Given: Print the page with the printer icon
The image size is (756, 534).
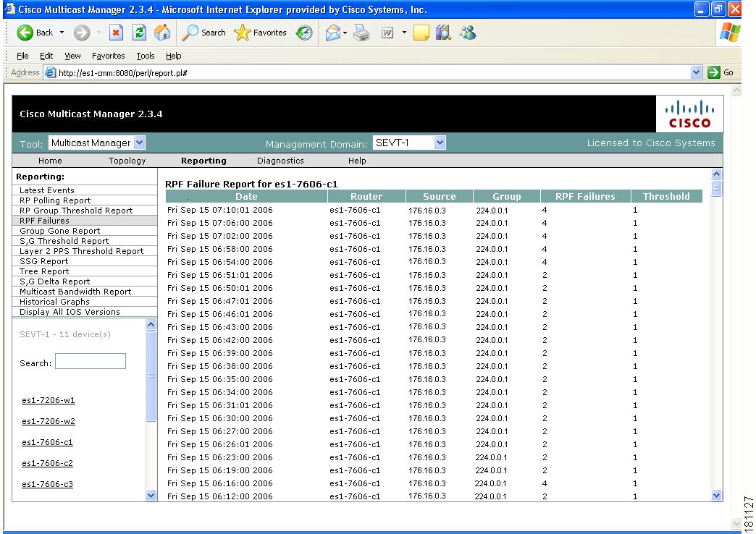Looking at the screenshot, I should pos(361,33).
